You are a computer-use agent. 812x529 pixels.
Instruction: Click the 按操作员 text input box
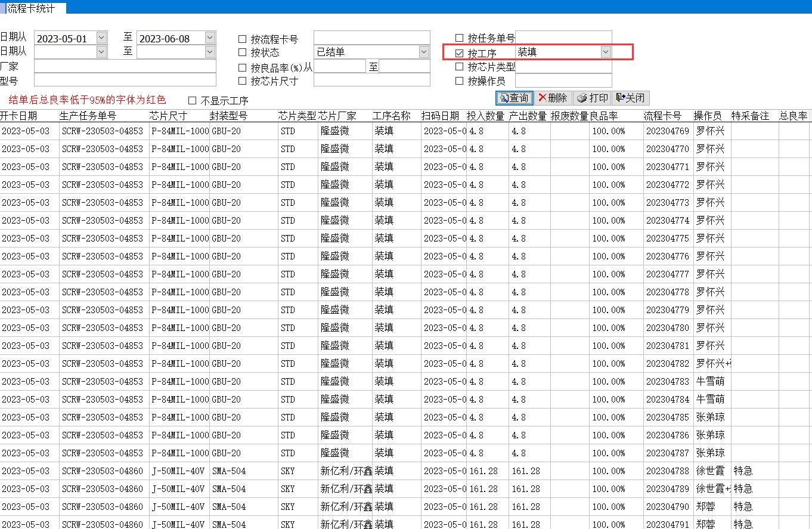(x=563, y=81)
